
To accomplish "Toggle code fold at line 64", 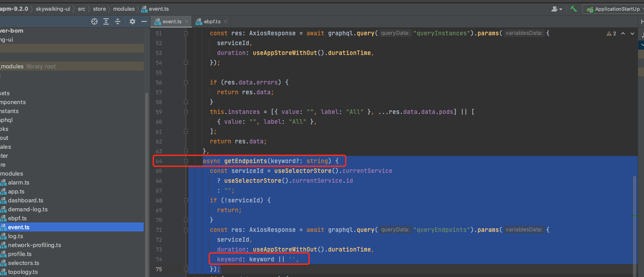I will coord(186,161).
